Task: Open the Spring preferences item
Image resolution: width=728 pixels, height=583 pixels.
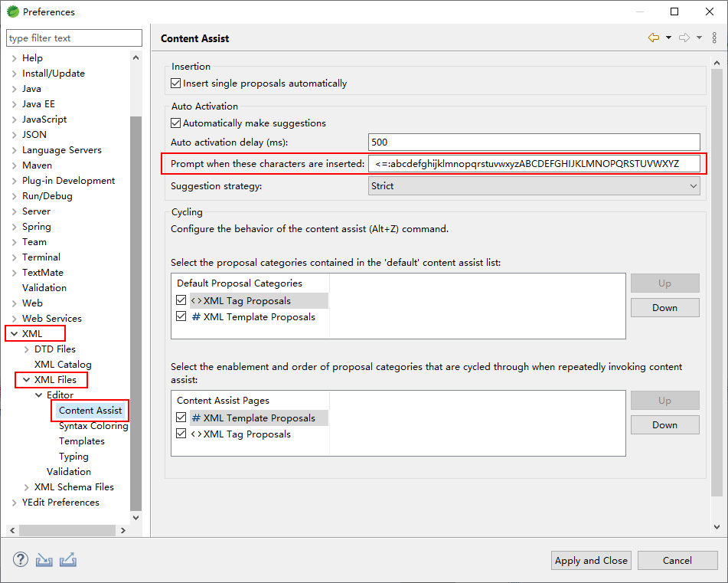Action: pyautogui.click(x=37, y=226)
